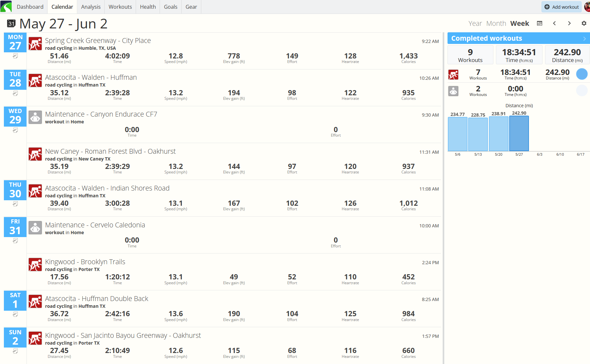590x364 pixels.
Task: Open the calendar settings gear
Action: click(584, 23)
